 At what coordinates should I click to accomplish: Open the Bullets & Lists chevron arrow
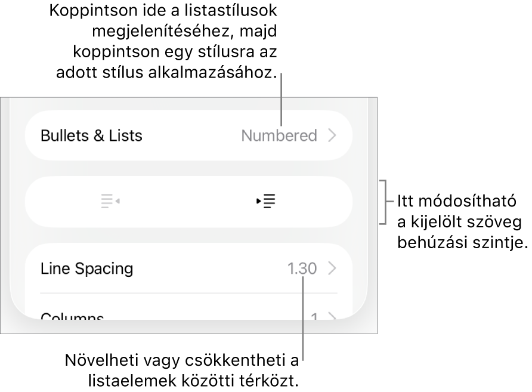(x=332, y=136)
